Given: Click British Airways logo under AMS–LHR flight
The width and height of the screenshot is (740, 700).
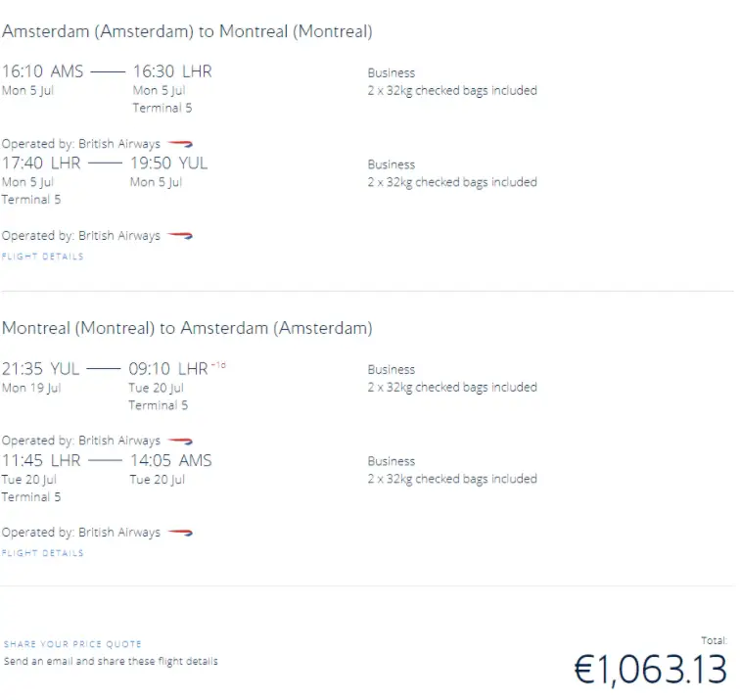Looking at the screenshot, I should coord(179,144).
